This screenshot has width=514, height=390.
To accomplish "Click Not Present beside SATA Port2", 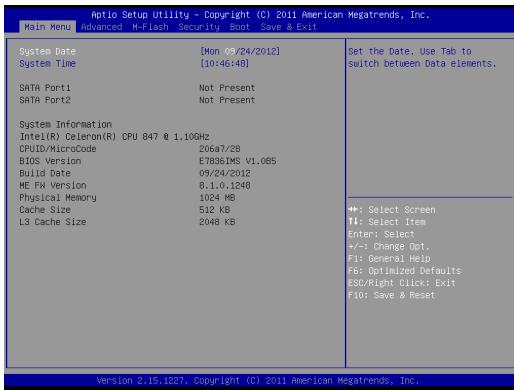I will 227,100.
